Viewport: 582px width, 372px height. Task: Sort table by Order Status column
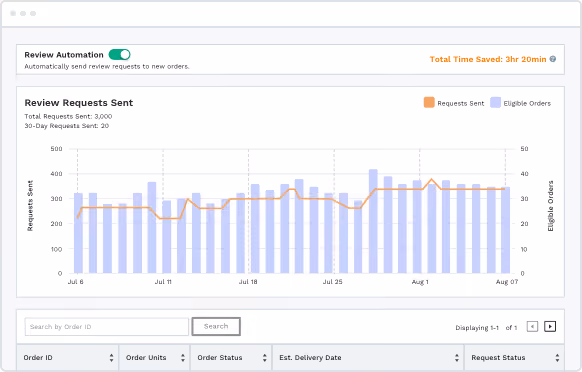point(265,358)
